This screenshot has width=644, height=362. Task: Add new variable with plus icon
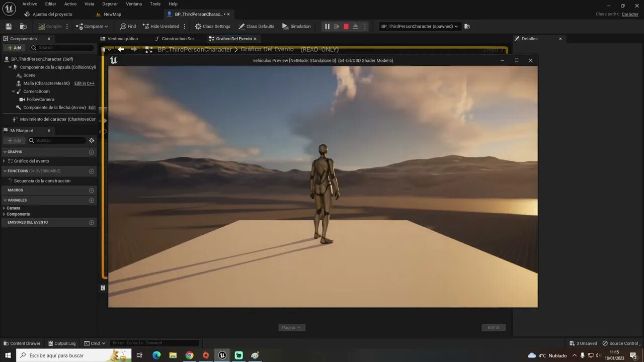92,200
